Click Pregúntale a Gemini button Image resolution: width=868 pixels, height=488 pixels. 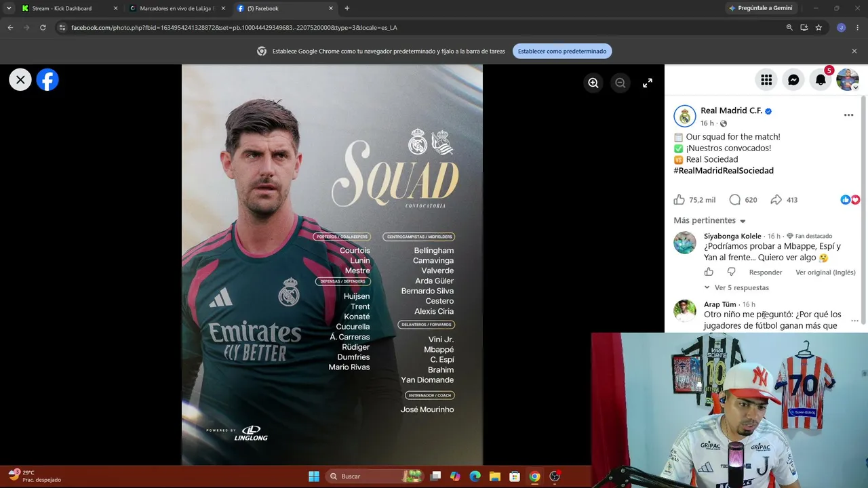(760, 8)
